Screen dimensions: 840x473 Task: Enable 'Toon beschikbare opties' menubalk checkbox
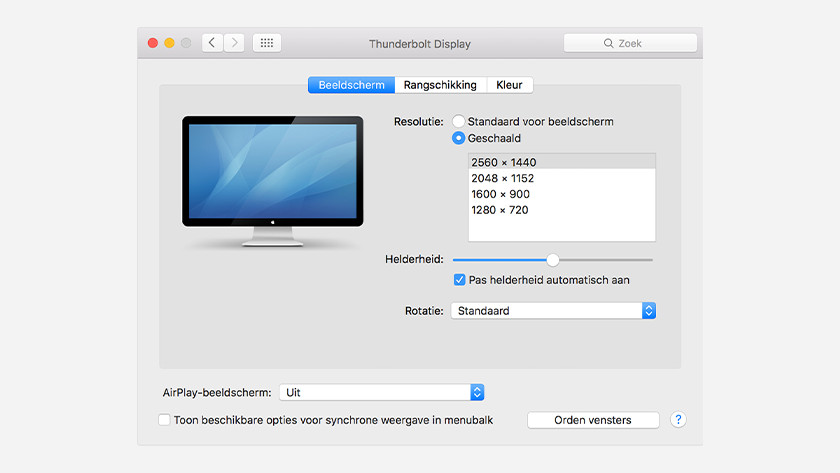coord(165,420)
